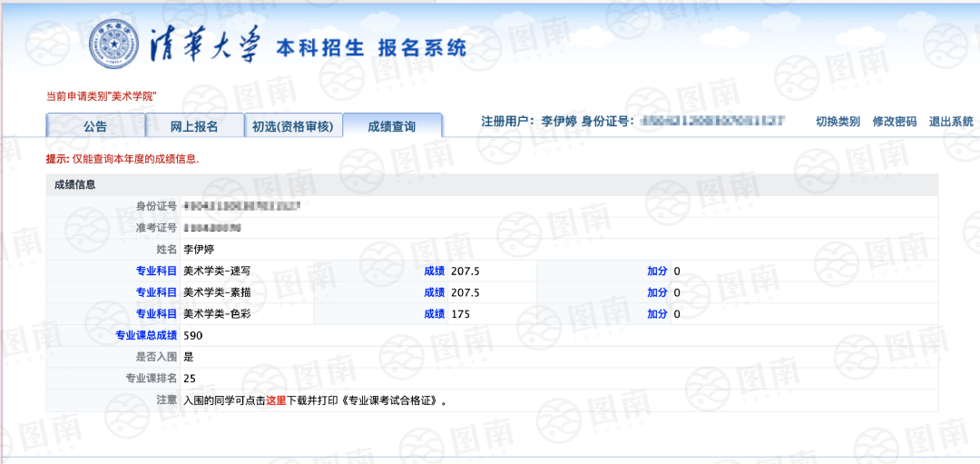Click the 加分 label in the 素描 row

657,292
